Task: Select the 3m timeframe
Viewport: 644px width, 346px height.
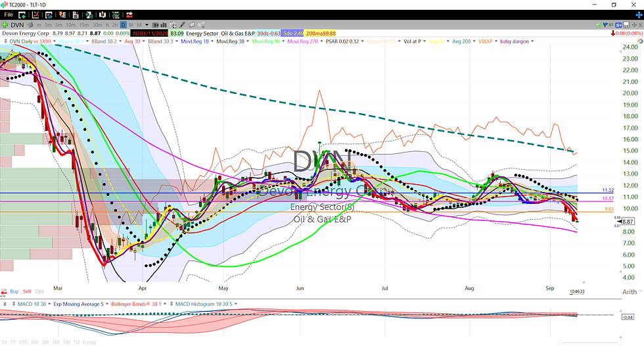Action: tap(48, 25)
